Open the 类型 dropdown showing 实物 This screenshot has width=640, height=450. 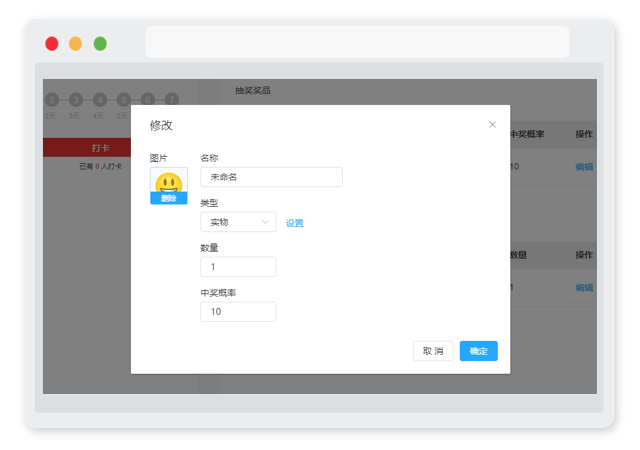(238, 222)
